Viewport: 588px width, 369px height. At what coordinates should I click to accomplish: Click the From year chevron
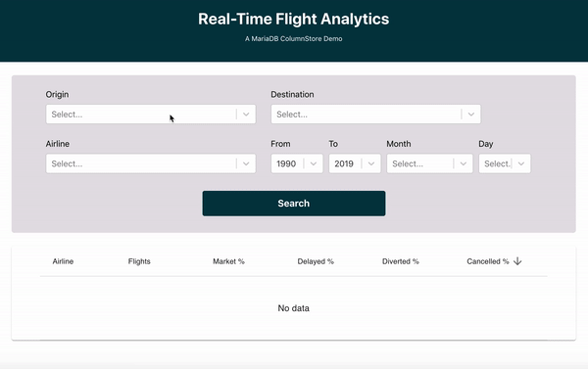click(314, 163)
